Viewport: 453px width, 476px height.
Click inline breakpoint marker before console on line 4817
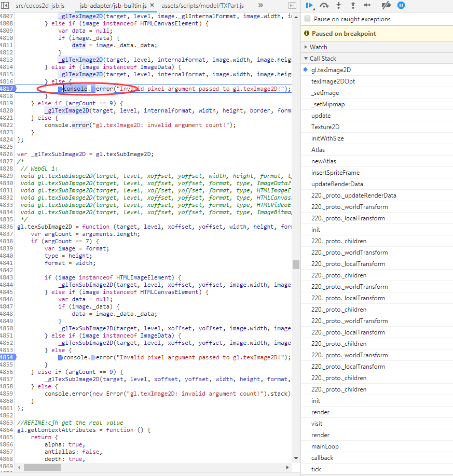click(61, 89)
